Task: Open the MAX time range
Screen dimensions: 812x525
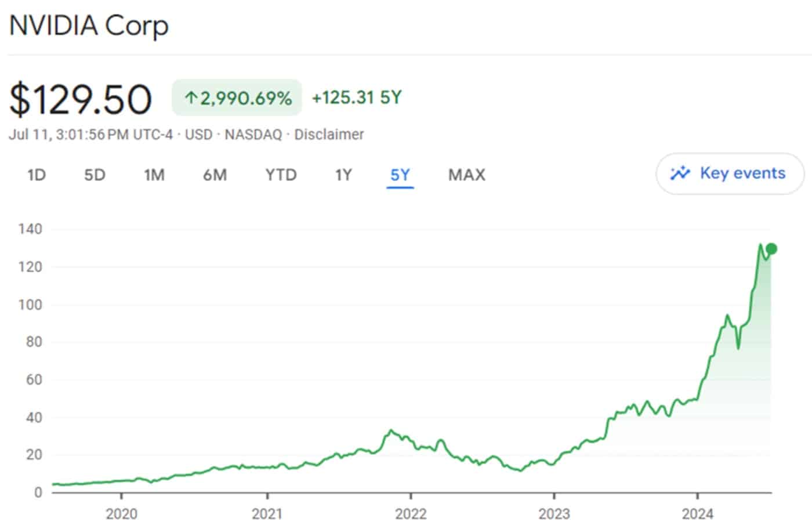Action: pos(467,175)
